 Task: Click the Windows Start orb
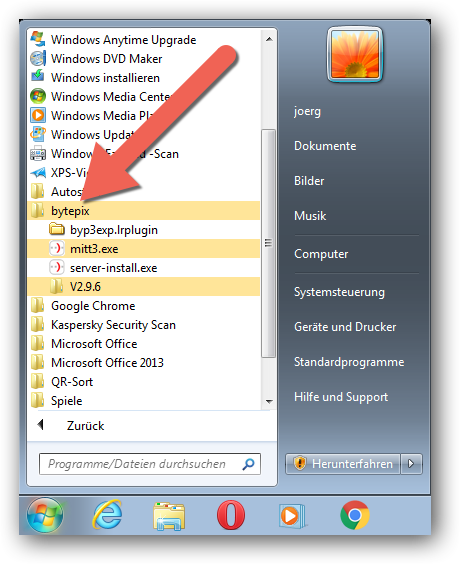coord(45,515)
